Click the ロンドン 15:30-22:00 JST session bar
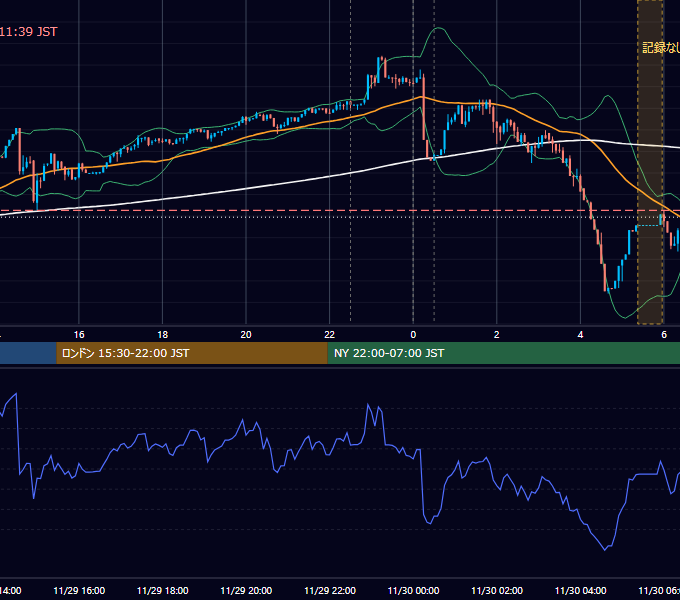The height and width of the screenshot is (600, 680). (x=192, y=353)
